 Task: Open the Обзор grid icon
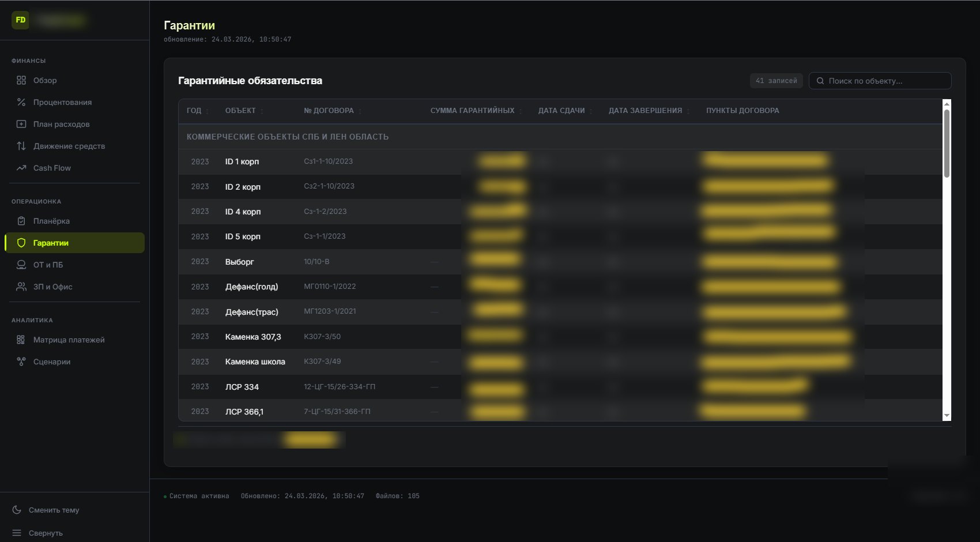click(21, 80)
